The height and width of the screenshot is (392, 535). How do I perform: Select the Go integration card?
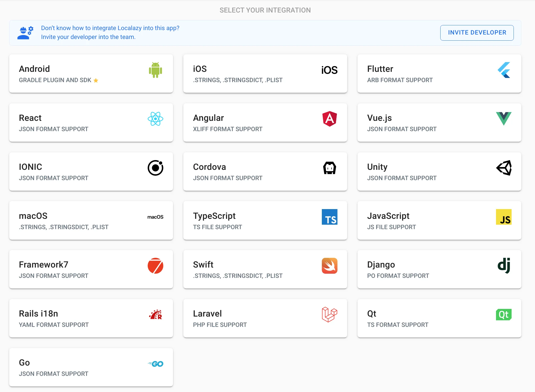click(x=91, y=367)
